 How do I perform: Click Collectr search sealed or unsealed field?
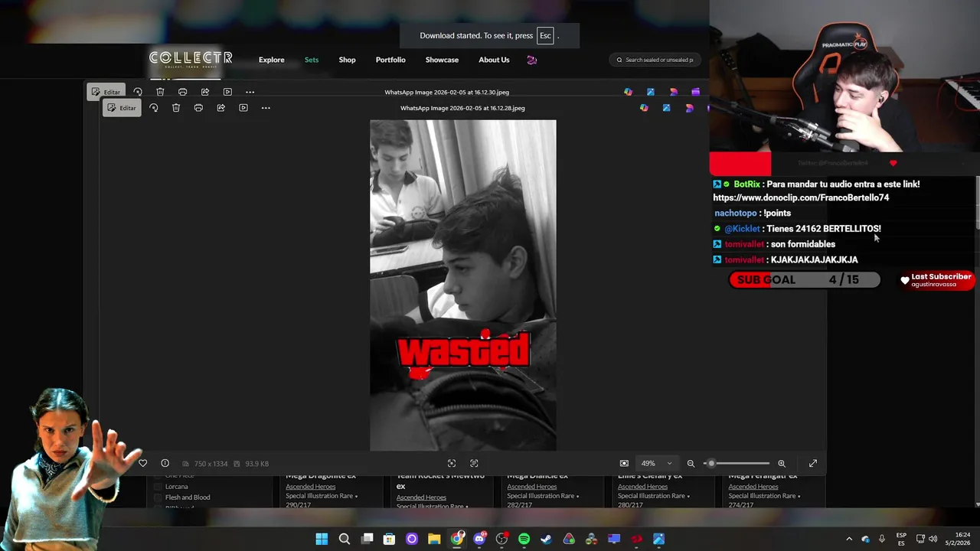coord(655,60)
